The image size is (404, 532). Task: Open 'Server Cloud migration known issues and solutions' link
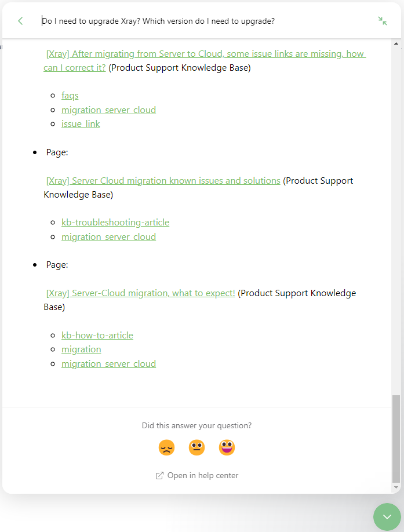(163, 180)
